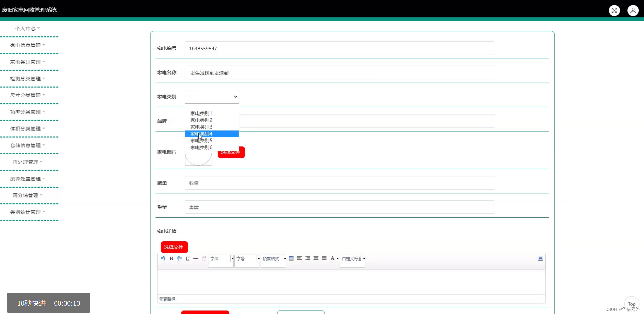Screen dimensions: 644x314
Task: Toggle bold formatting in editor
Action: click(171, 259)
